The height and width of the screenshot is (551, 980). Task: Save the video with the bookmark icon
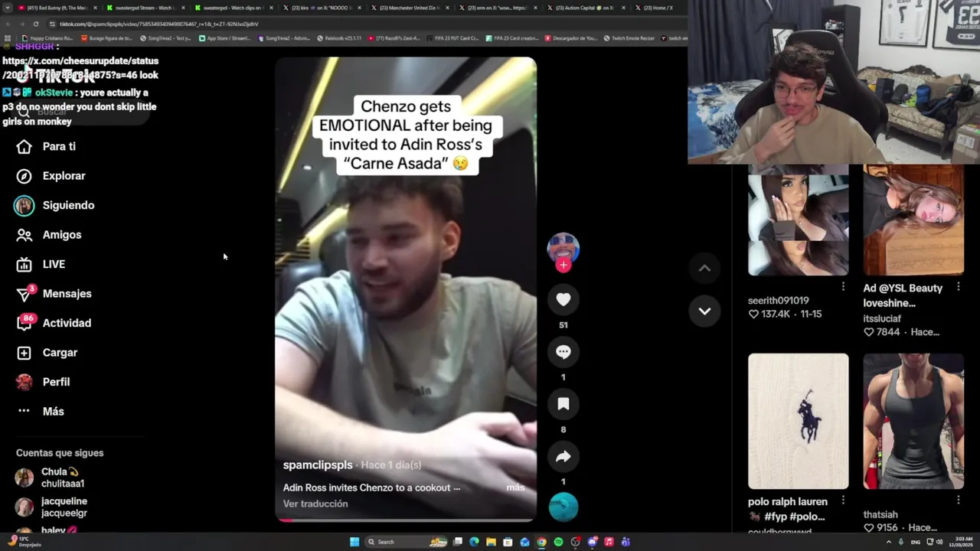pos(563,404)
